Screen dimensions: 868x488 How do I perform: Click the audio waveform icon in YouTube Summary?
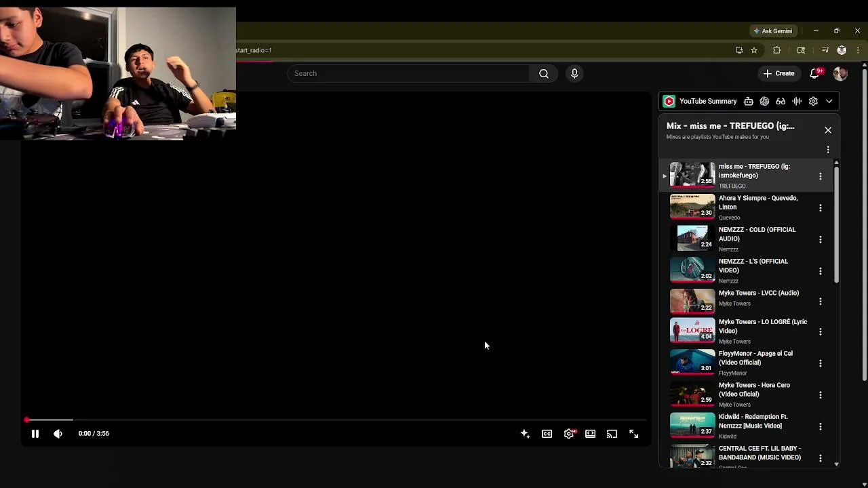797,101
